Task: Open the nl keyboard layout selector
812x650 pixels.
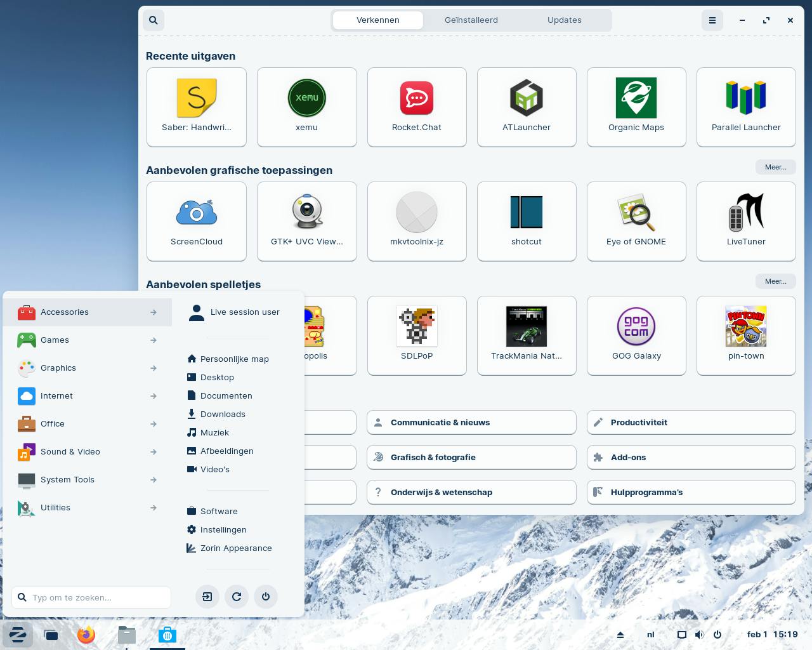Action: 651,634
